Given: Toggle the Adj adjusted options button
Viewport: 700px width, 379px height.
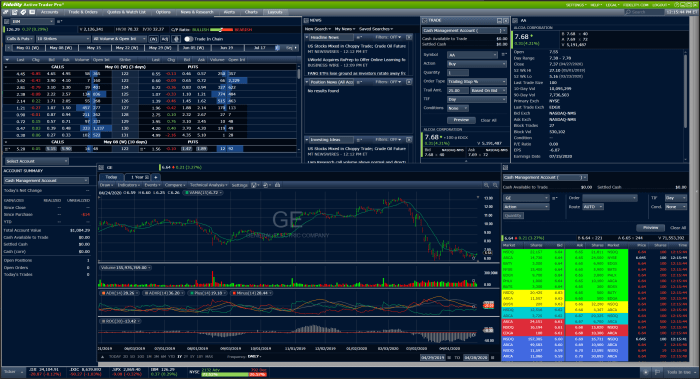Looking at the screenshot, I should click(x=164, y=39).
